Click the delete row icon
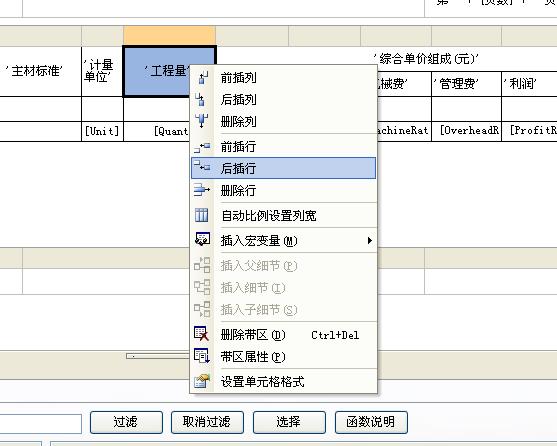The width and height of the screenshot is (557, 446). click(x=202, y=190)
